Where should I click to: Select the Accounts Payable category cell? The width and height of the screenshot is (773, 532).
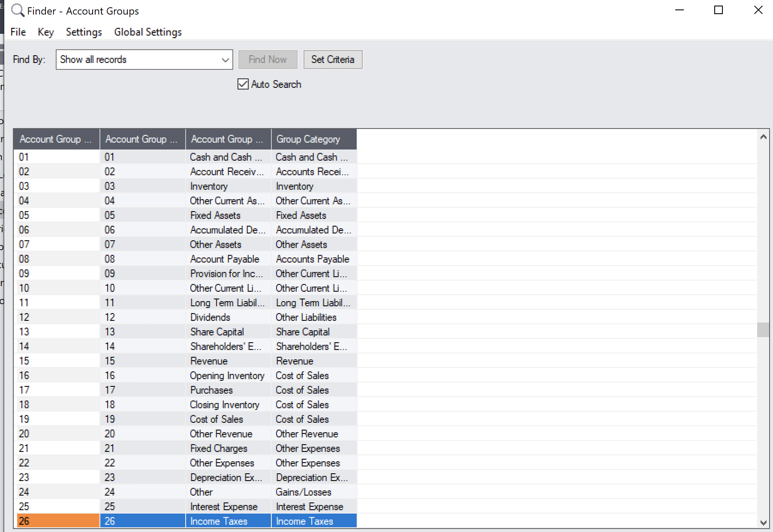coord(314,259)
